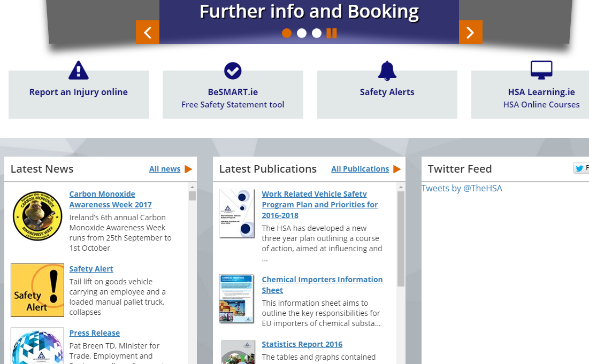The width and height of the screenshot is (589, 364).
Task: Click the Carbon Monoxide Awareness Week badge image
Action: pyautogui.click(x=37, y=216)
